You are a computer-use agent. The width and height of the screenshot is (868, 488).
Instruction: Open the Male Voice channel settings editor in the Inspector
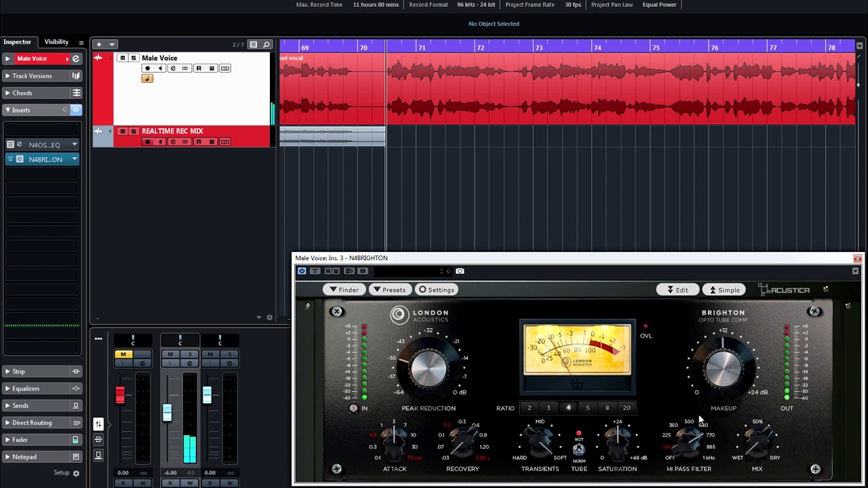76,59
